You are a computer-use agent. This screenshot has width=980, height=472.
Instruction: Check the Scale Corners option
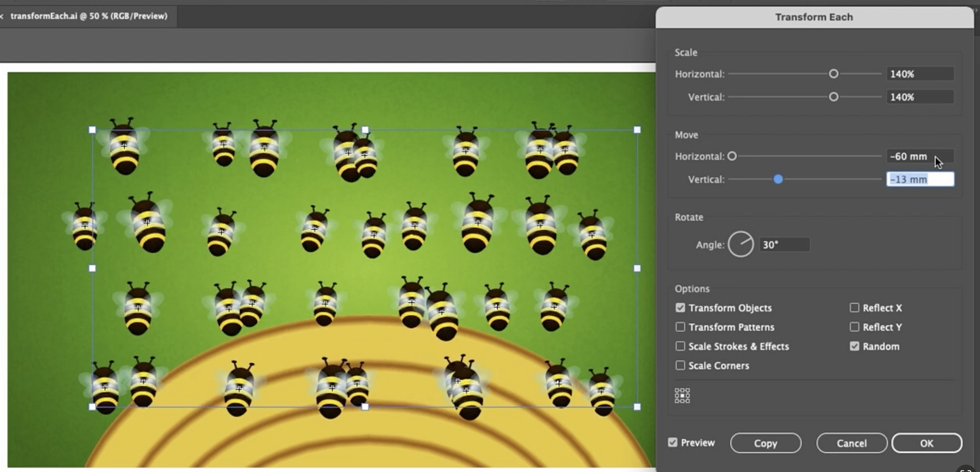point(680,365)
